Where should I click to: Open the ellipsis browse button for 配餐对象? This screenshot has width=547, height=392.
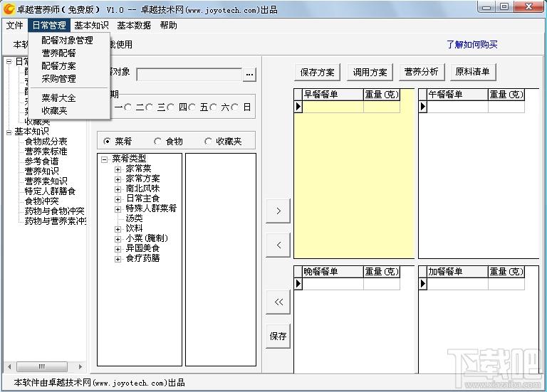tap(249, 75)
